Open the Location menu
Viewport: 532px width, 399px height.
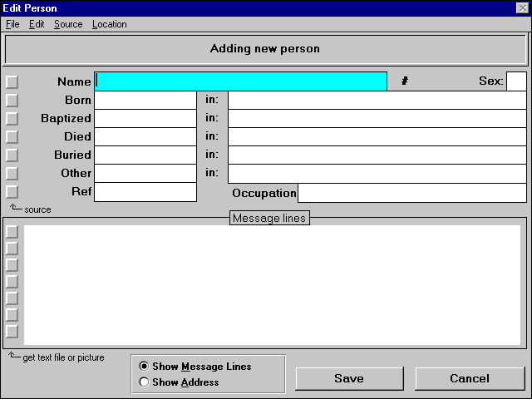[109, 24]
